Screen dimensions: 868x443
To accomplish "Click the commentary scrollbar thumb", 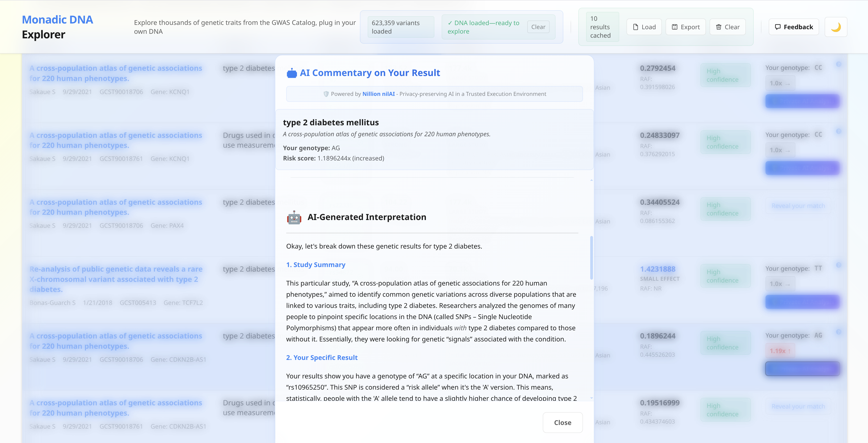I will coord(591,258).
